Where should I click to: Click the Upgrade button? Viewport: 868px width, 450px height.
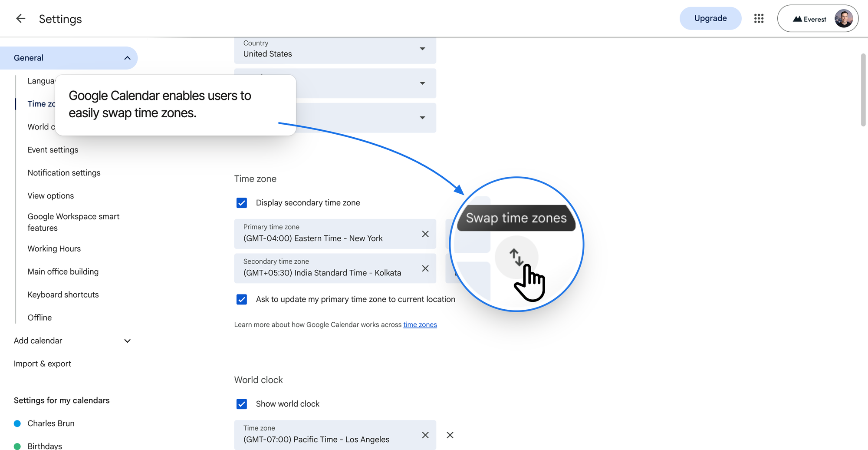[710, 18]
